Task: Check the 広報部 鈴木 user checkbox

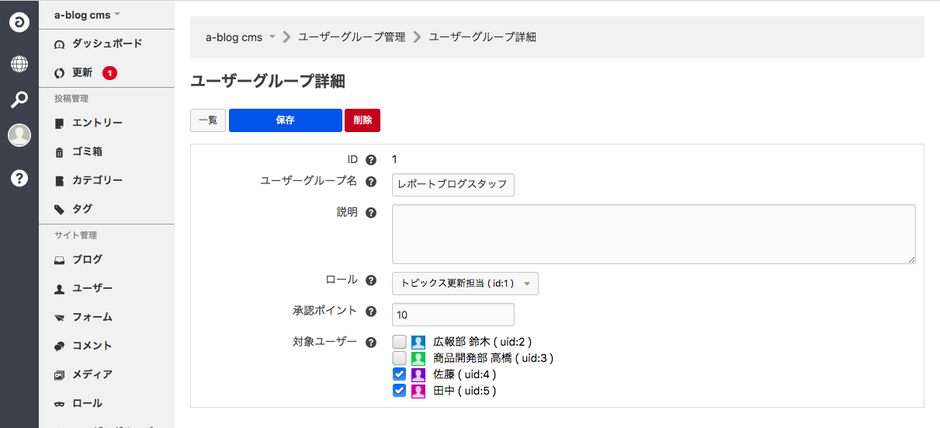Action: pos(400,342)
